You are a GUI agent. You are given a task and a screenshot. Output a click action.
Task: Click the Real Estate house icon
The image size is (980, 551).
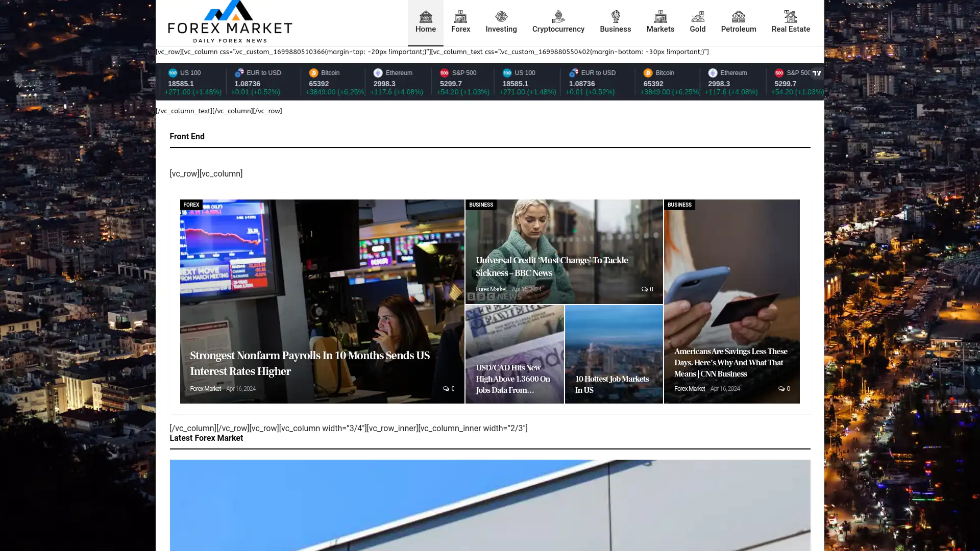pos(790,17)
